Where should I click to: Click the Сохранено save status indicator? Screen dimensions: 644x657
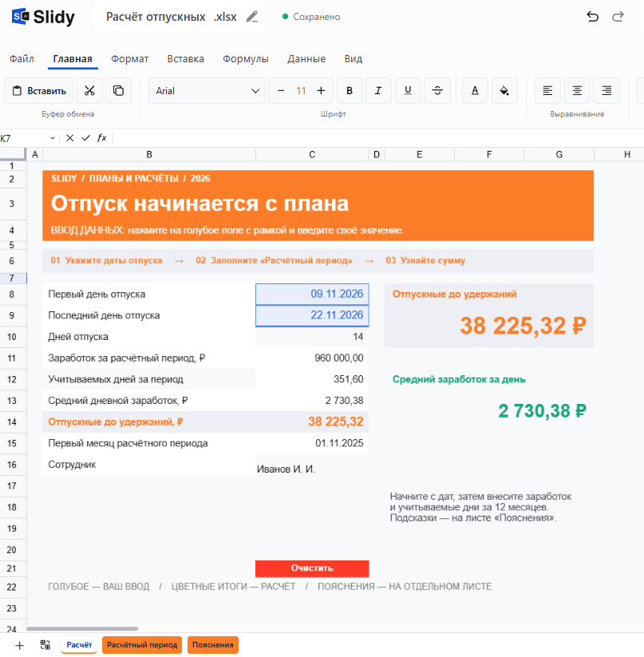[311, 17]
